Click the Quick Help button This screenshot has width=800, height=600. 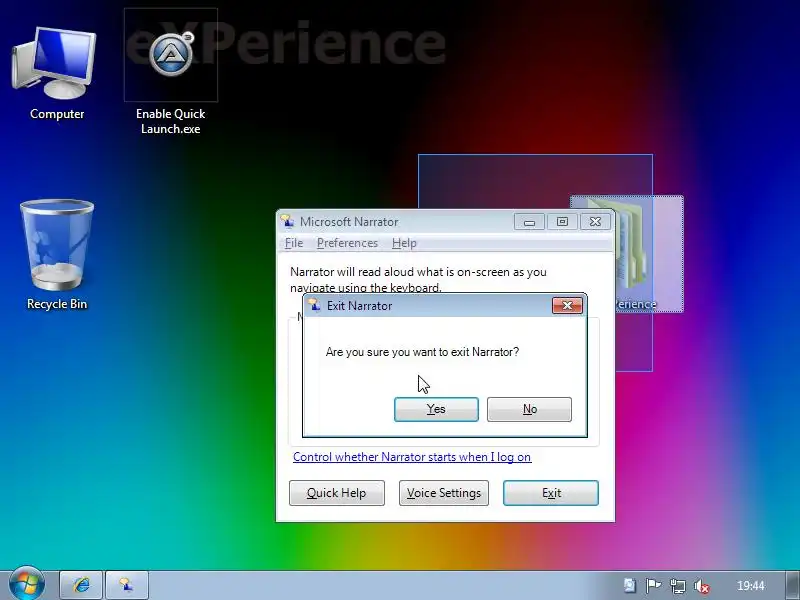tap(337, 493)
